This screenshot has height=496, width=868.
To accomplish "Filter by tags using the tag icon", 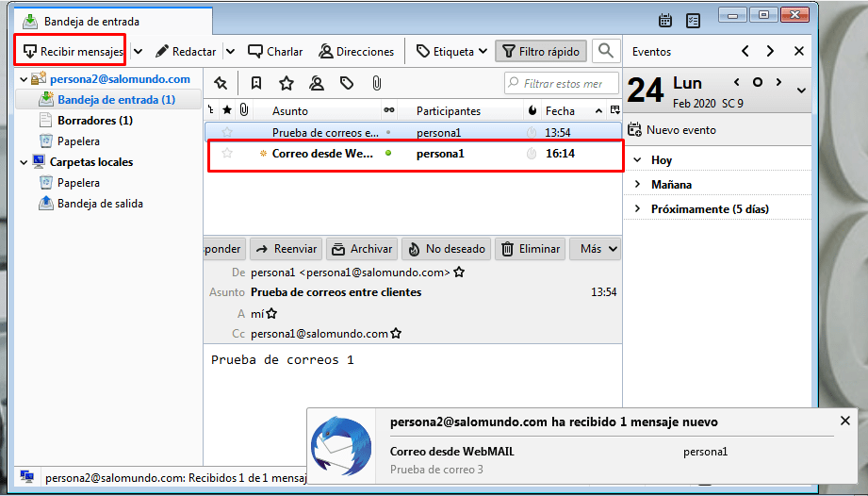I will (x=347, y=83).
